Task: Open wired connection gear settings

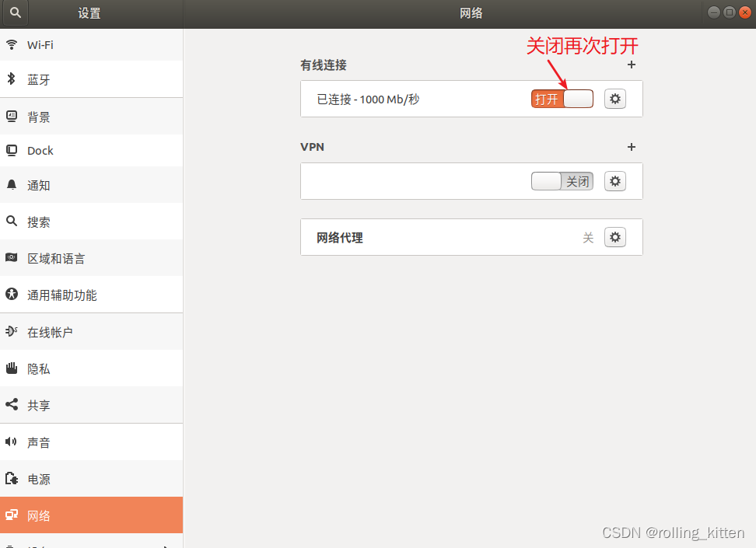Action: click(x=614, y=99)
